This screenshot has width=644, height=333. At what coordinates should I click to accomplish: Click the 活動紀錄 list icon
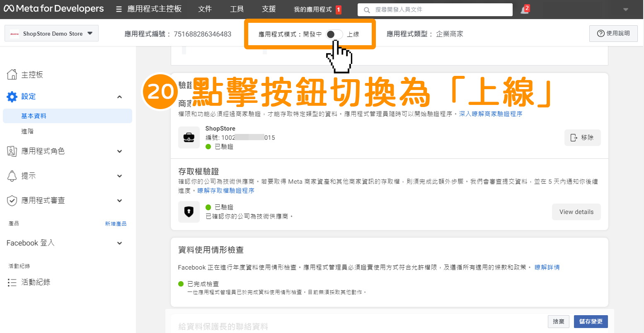pyautogui.click(x=12, y=282)
